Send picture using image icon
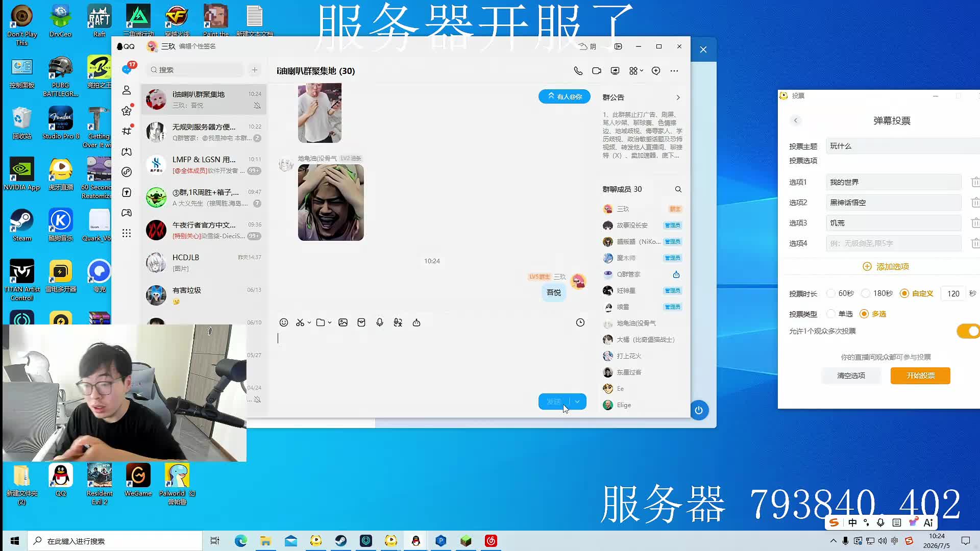The width and height of the screenshot is (980, 551). click(343, 322)
